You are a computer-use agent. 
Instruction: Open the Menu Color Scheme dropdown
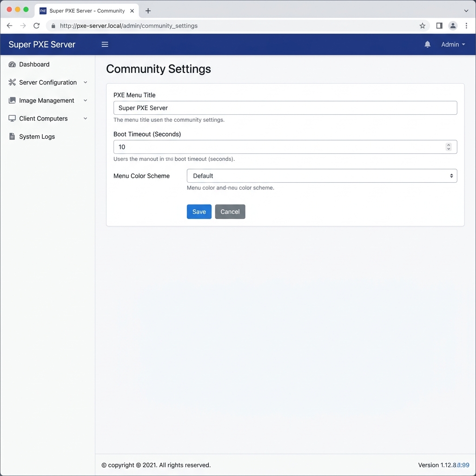pos(322,176)
